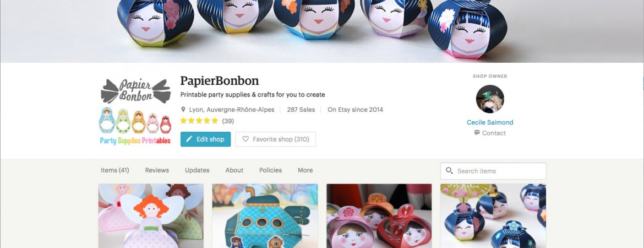This screenshot has width=644, height=248.
Task: Switch to the Reviews tab
Action: pos(157,170)
